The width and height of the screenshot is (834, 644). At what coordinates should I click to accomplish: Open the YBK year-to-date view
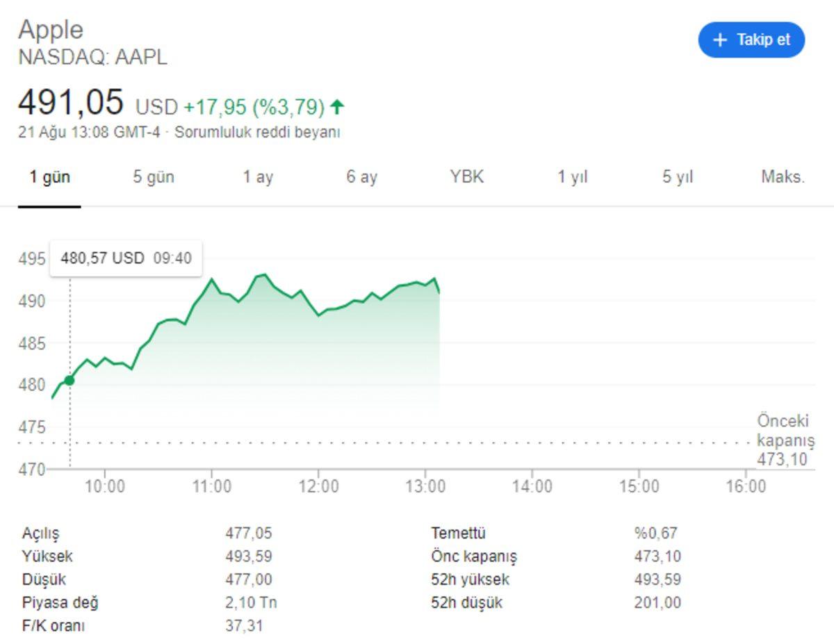[468, 177]
